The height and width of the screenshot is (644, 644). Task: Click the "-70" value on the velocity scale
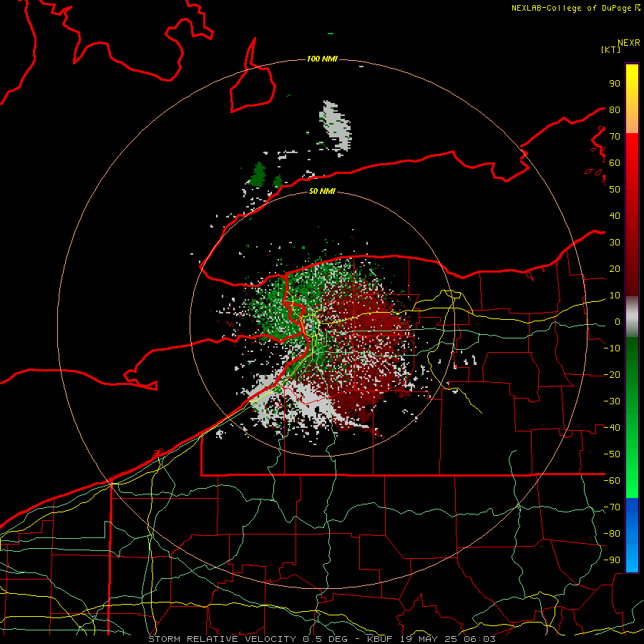(x=612, y=507)
